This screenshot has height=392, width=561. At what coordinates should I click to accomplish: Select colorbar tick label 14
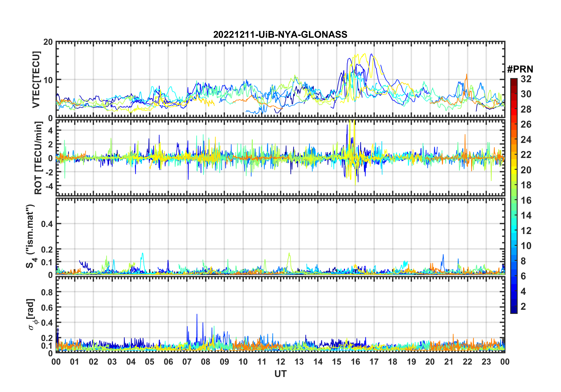coord(526,215)
